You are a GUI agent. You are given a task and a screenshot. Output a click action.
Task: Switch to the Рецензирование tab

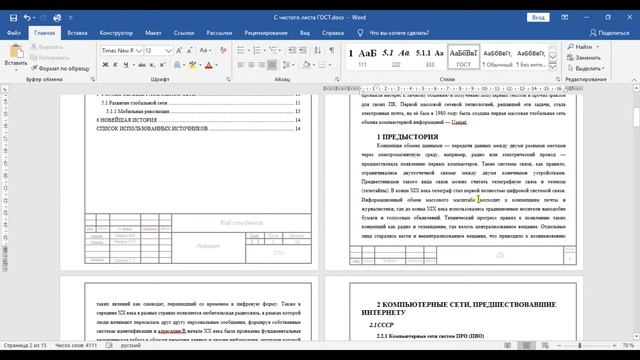pos(266,33)
